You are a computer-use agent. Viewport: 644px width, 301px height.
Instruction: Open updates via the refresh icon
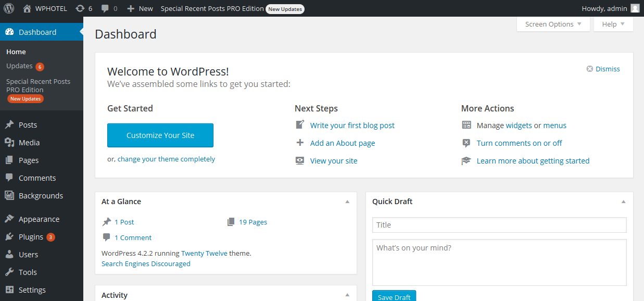[80, 8]
